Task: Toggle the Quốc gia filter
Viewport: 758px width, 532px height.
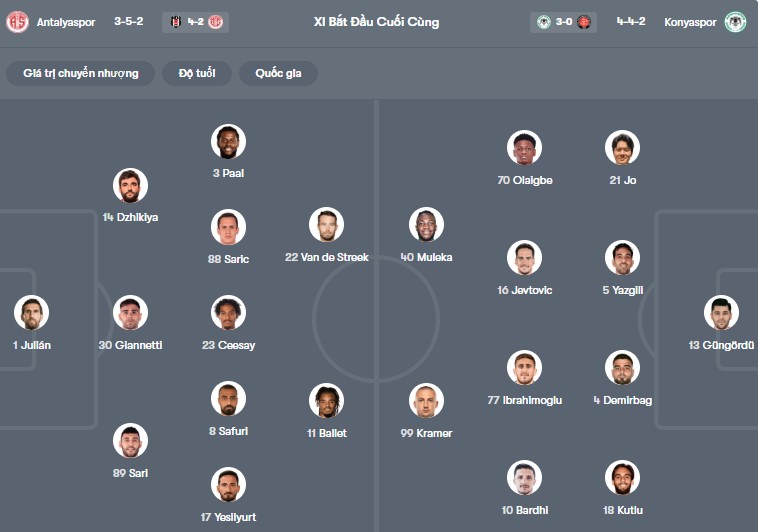Action: [x=285, y=73]
